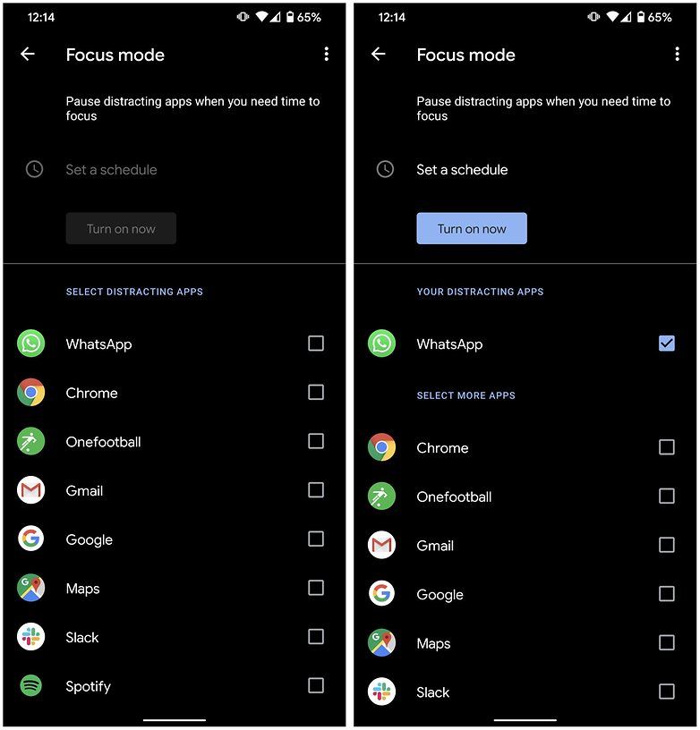Tick the Chrome checkbox on the left screen
Image resolution: width=700 pixels, height=730 pixels.
click(x=316, y=393)
